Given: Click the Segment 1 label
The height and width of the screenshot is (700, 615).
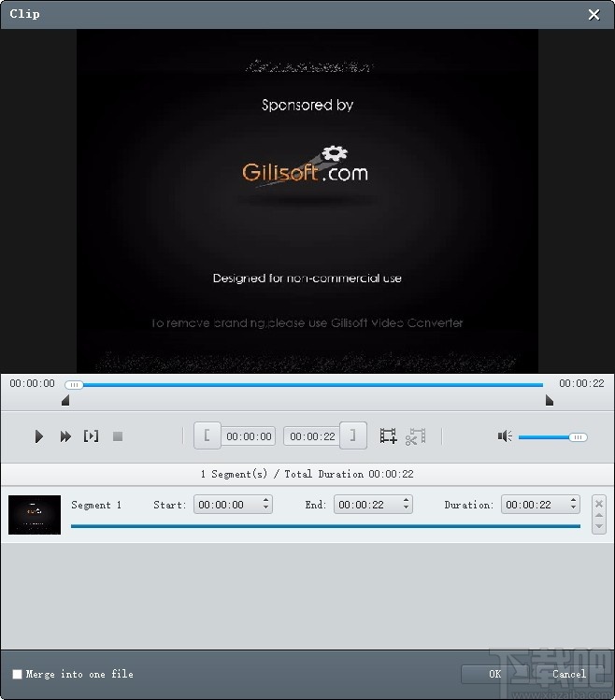Looking at the screenshot, I should 96,505.
